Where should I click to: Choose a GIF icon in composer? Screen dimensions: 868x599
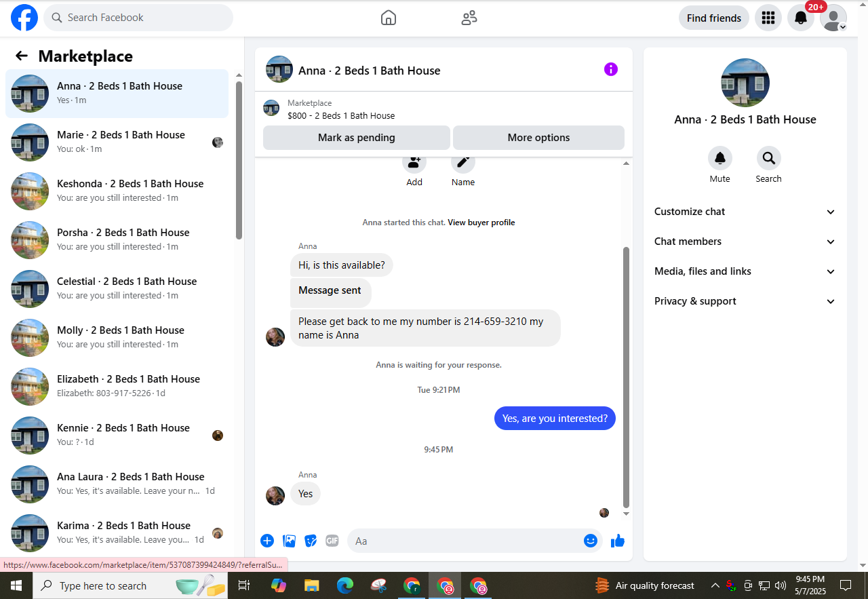coord(332,541)
